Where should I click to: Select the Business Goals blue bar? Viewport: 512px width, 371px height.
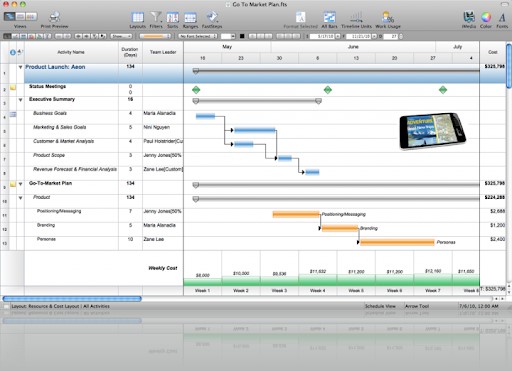coord(205,116)
